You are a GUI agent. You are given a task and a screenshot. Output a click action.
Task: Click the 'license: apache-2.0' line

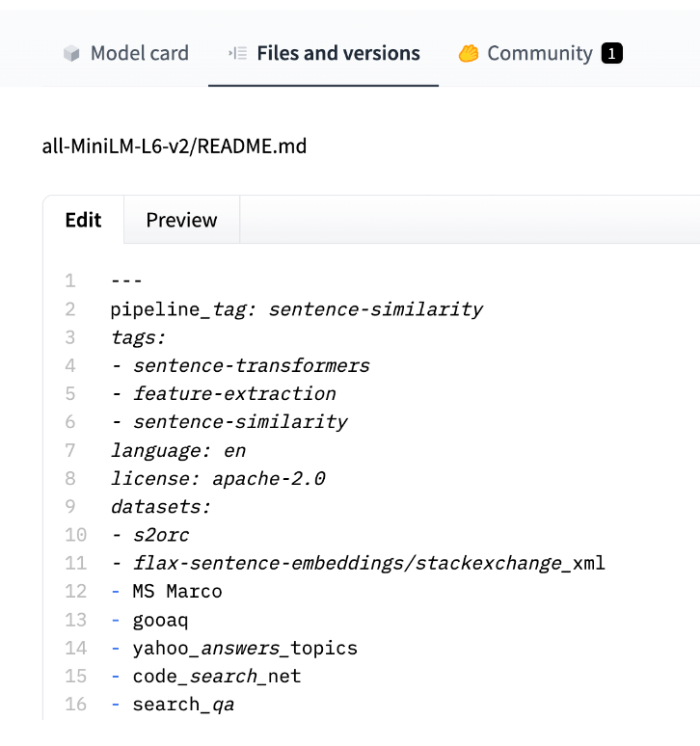click(218, 478)
